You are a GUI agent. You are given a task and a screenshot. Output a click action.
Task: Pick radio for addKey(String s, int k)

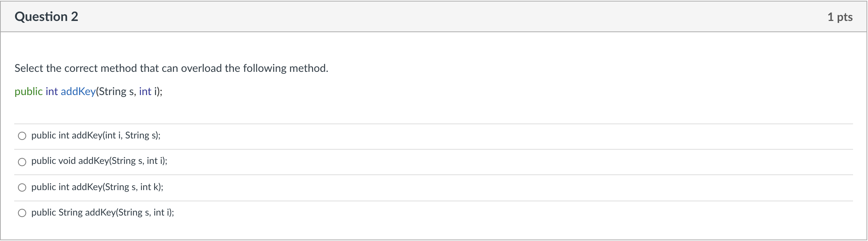point(22,187)
